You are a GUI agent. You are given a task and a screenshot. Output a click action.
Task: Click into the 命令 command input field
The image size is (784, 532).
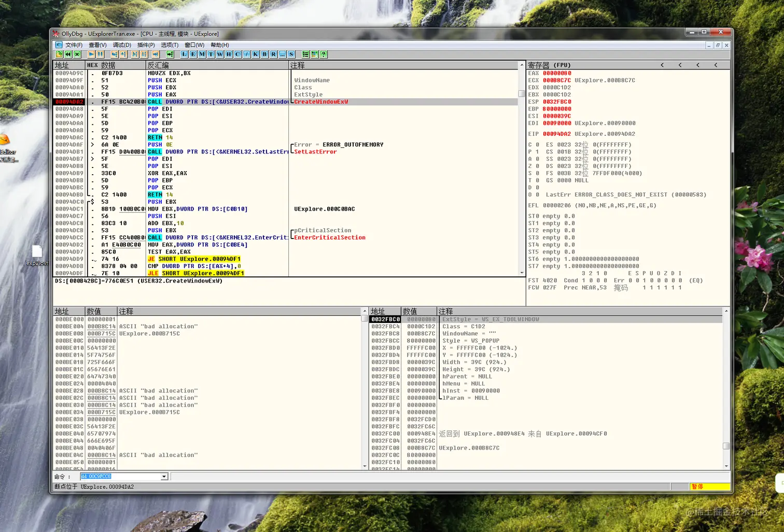[120, 477]
